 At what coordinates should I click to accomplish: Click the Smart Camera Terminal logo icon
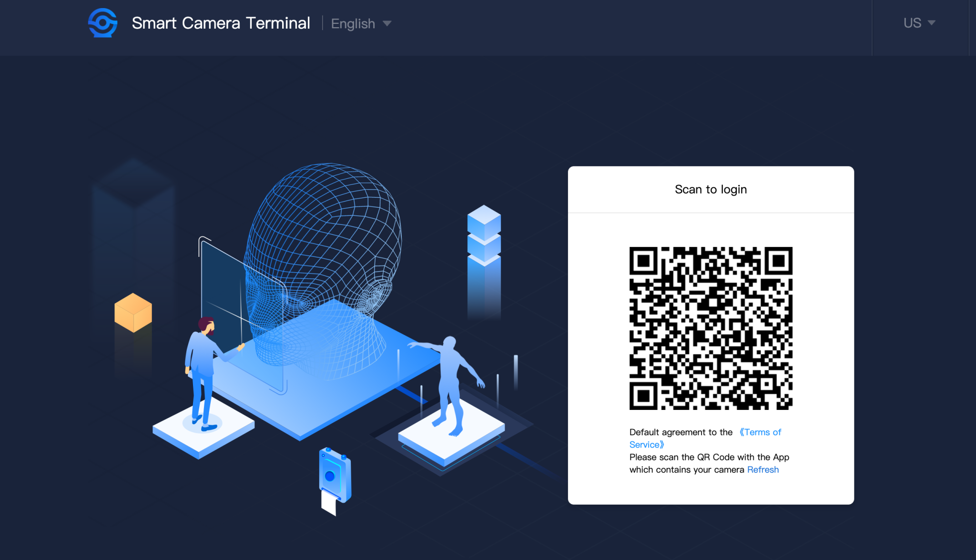click(x=102, y=23)
